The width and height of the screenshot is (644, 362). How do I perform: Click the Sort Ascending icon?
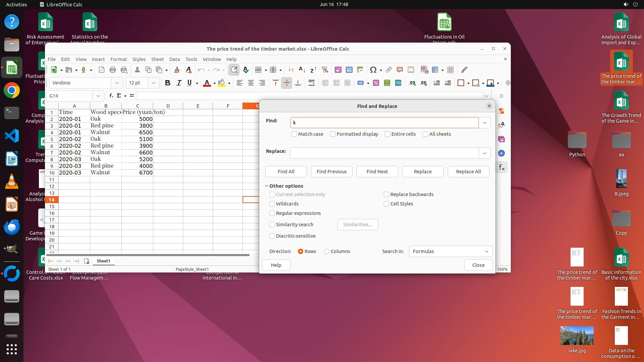point(302,70)
